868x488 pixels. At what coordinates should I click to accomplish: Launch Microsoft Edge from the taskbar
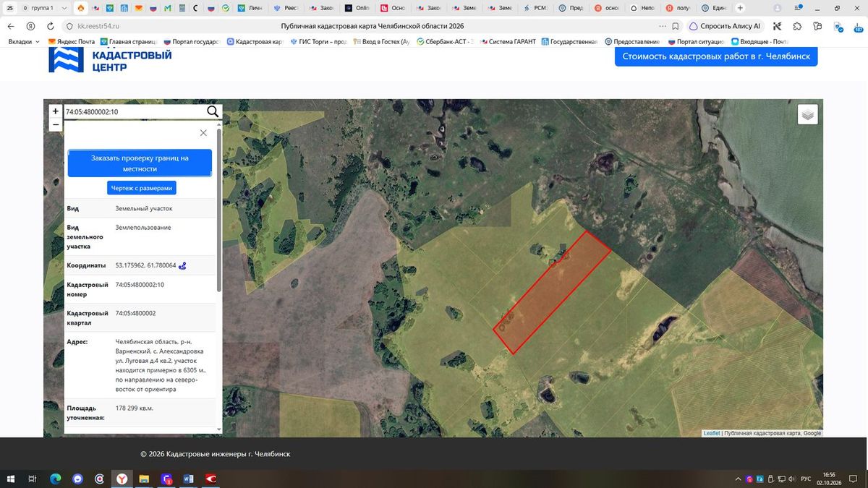(x=55, y=479)
